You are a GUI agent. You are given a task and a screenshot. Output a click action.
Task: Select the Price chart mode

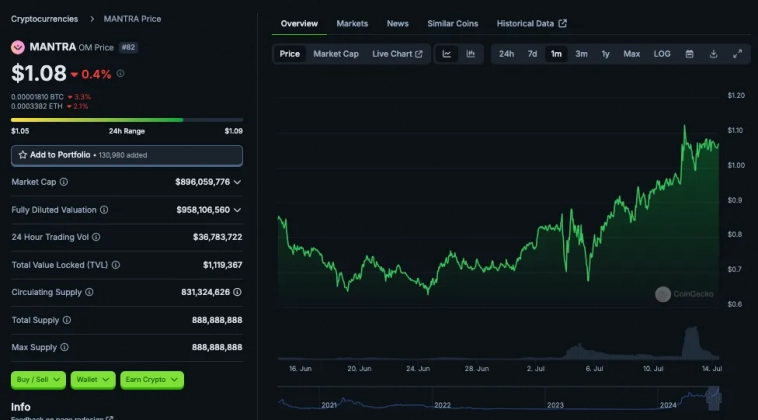[x=290, y=54]
